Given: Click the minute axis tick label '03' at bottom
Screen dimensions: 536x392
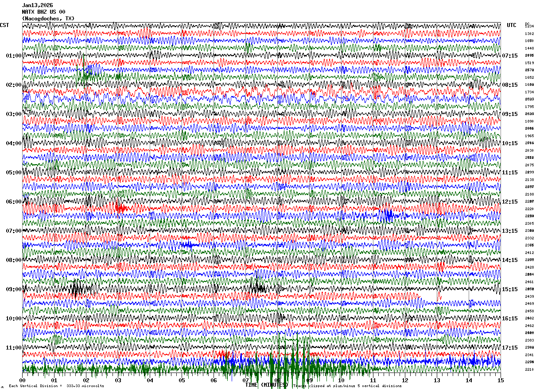Looking at the screenshot, I should (118, 380).
